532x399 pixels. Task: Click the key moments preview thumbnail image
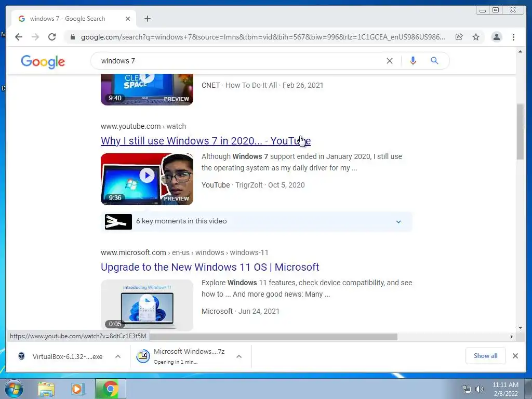click(x=118, y=221)
